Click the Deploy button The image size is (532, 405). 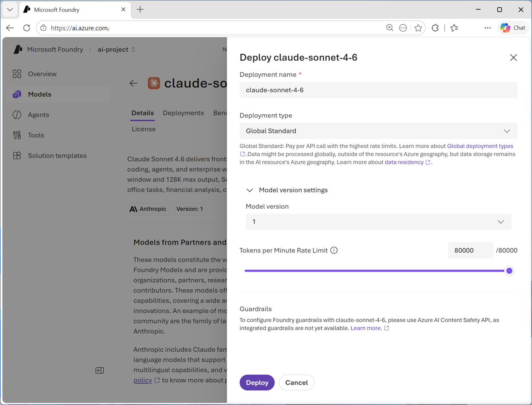pyautogui.click(x=257, y=382)
